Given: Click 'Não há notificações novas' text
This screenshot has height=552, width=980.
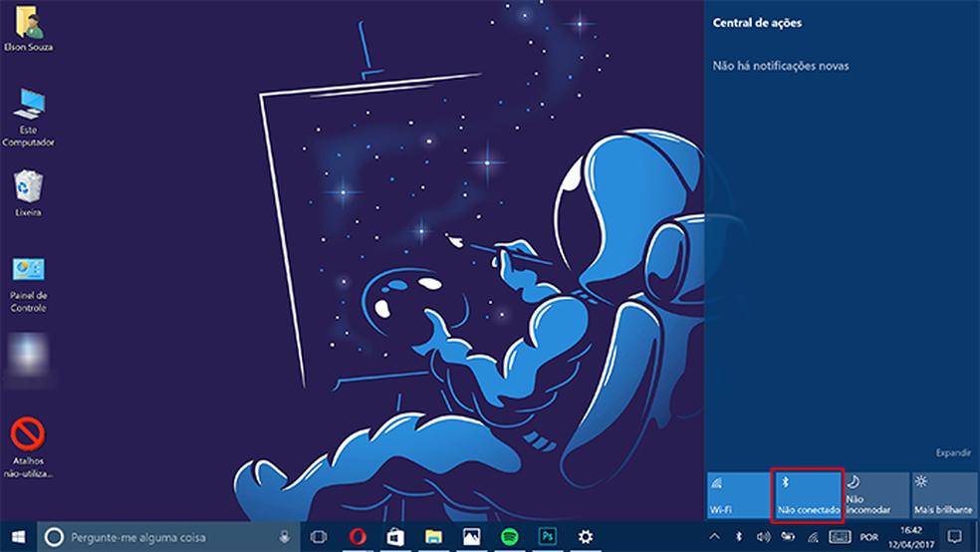Looking at the screenshot, I should (x=781, y=66).
